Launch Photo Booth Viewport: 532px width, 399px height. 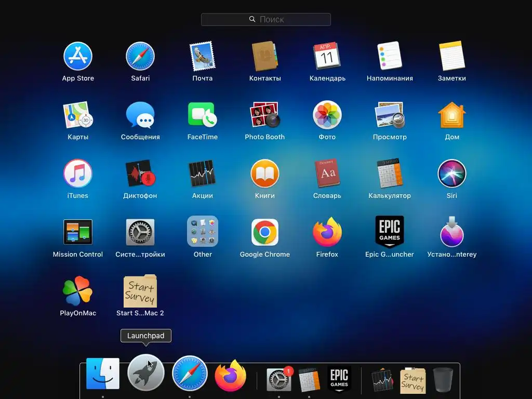pyautogui.click(x=264, y=115)
